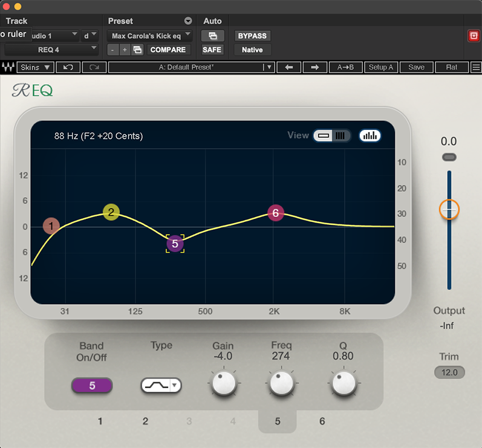Switch to band 2 tab

(x=145, y=421)
